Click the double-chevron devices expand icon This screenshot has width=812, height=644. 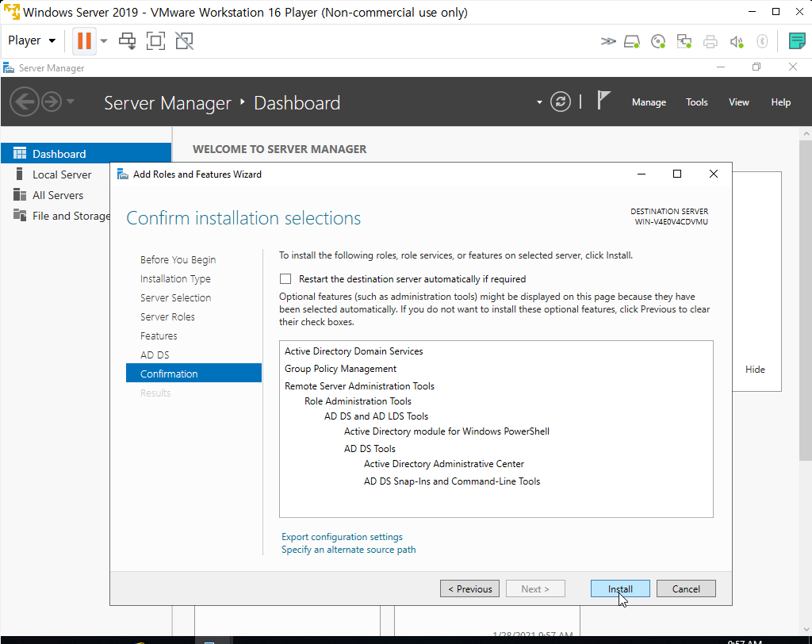tap(608, 41)
